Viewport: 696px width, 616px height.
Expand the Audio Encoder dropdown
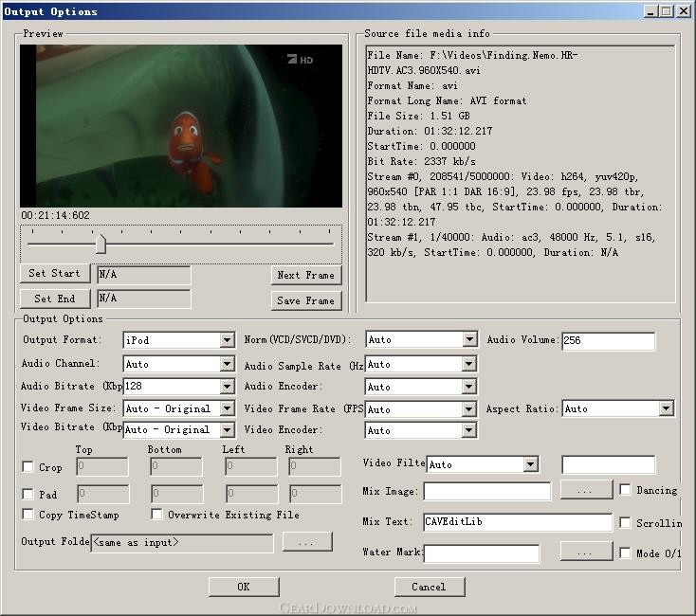[x=421, y=387]
